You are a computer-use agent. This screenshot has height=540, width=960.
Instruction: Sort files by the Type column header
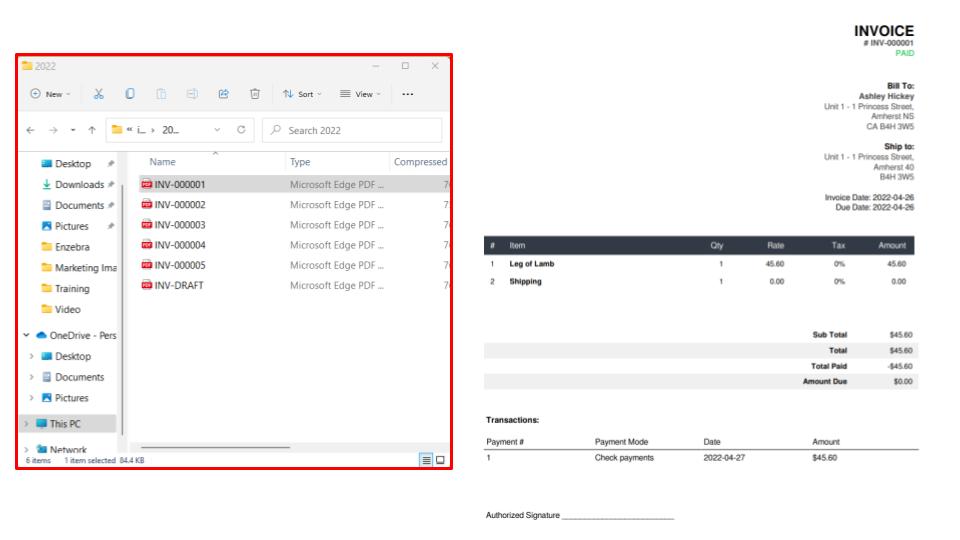[x=300, y=162]
